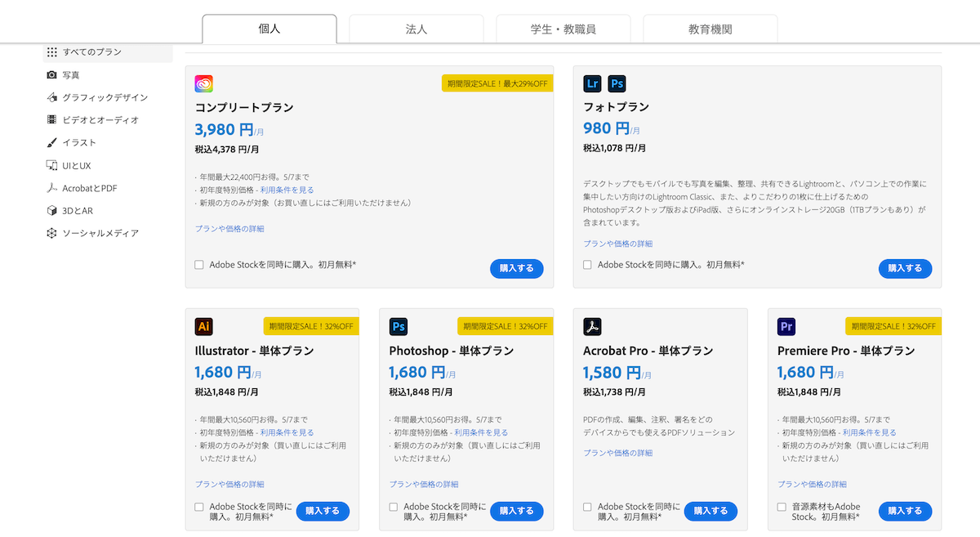
Task: Tick Adobe Stock checkbox on Illustrator plan
Action: pyautogui.click(x=199, y=507)
